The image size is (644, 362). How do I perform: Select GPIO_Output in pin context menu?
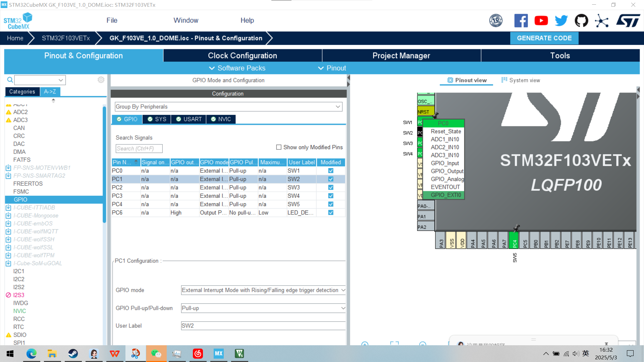pos(447,171)
